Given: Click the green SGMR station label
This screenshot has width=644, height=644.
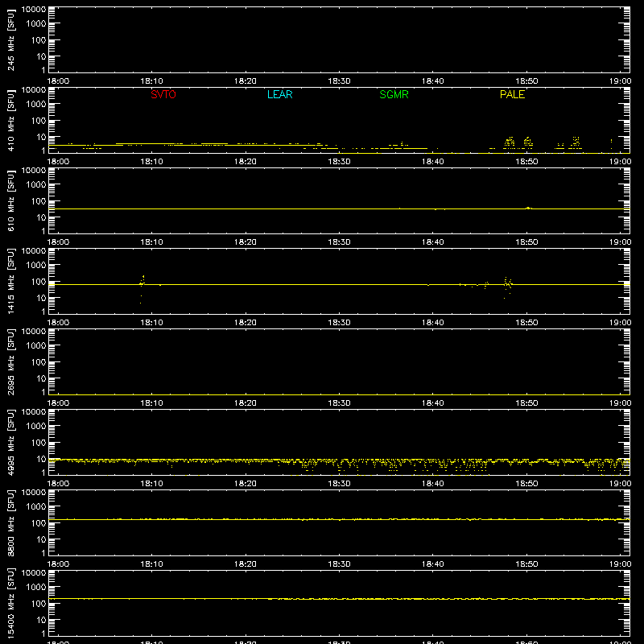Looking at the screenshot, I should tap(394, 94).
